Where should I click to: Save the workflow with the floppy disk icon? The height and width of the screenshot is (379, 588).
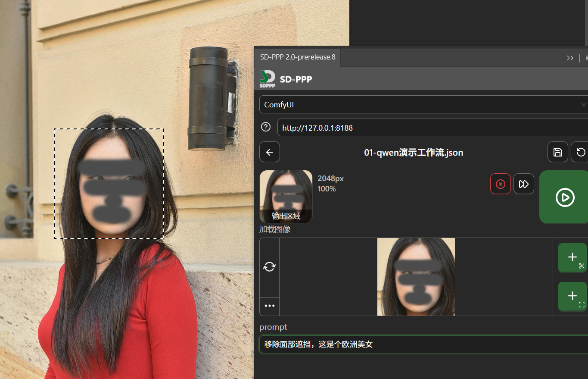[x=557, y=152]
